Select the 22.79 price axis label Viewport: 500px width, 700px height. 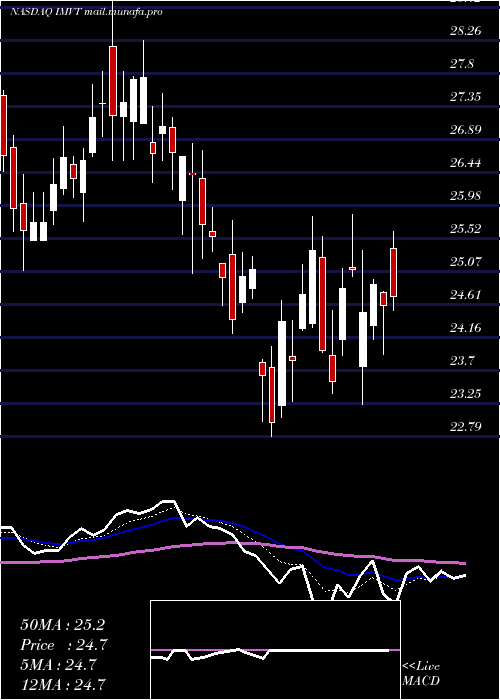[x=465, y=427]
